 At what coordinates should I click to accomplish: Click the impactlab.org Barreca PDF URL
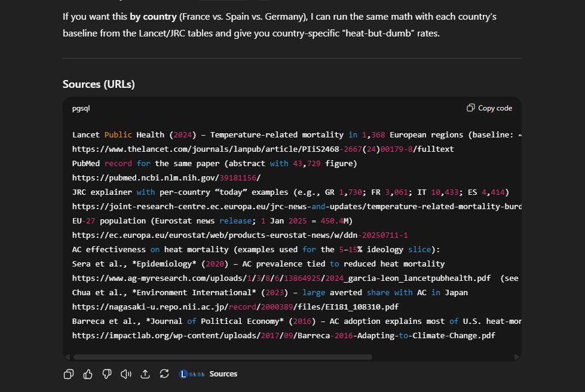(x=283, y=336)
